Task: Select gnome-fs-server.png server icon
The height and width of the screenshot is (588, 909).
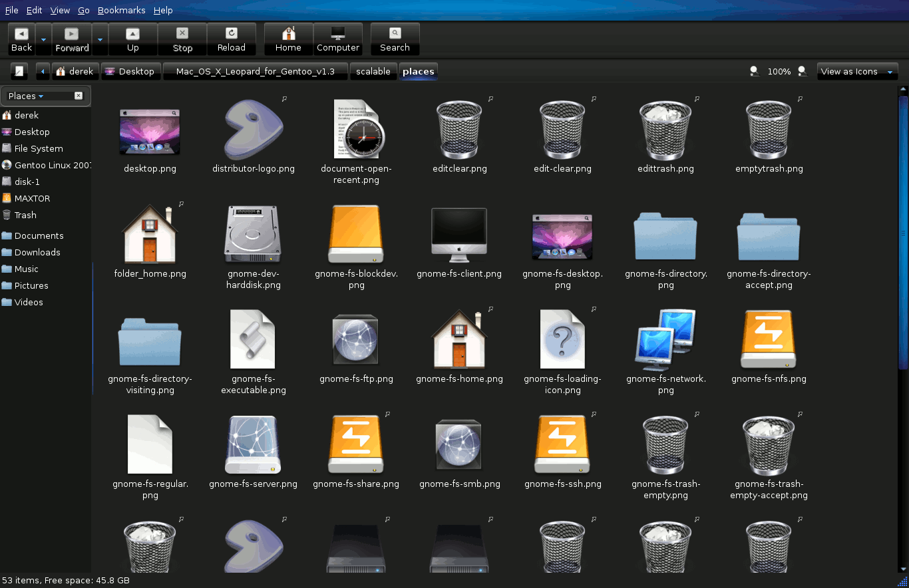Action: [x=253, y=444]
